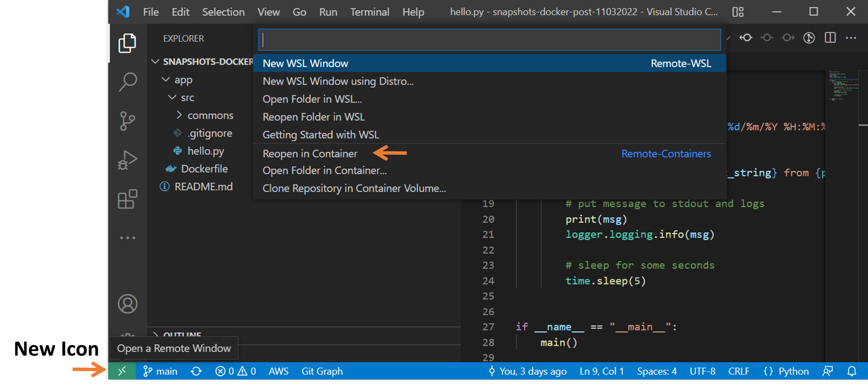868x385 pixels.
Task: Click line number 24 in editor gutter
Action: 488,281
